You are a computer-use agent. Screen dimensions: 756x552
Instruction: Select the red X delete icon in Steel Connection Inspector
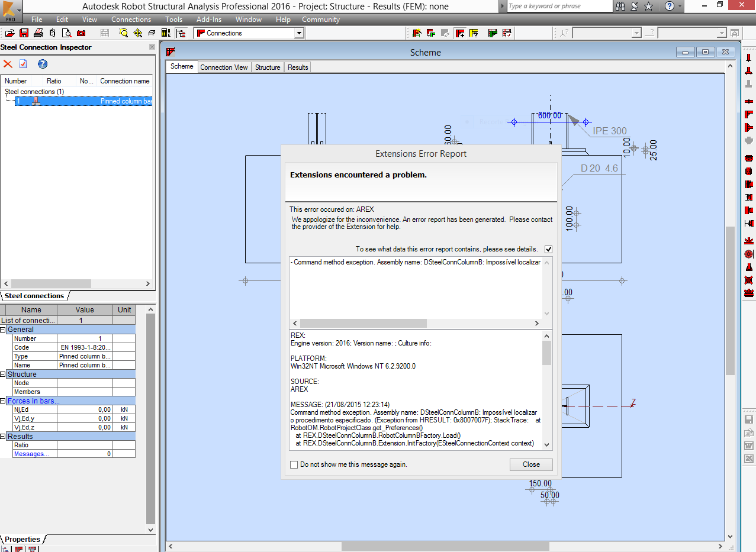(8, 64)
